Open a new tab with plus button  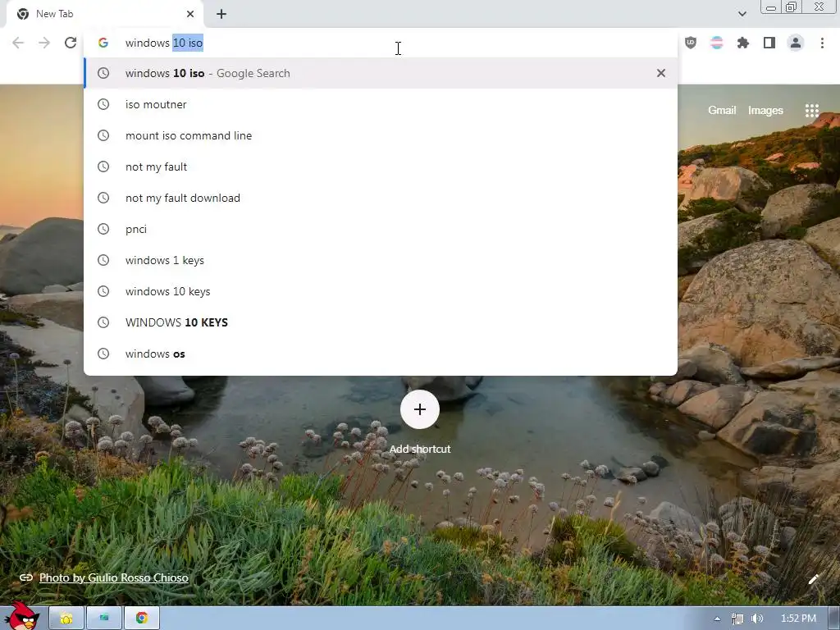pos(221,14)
